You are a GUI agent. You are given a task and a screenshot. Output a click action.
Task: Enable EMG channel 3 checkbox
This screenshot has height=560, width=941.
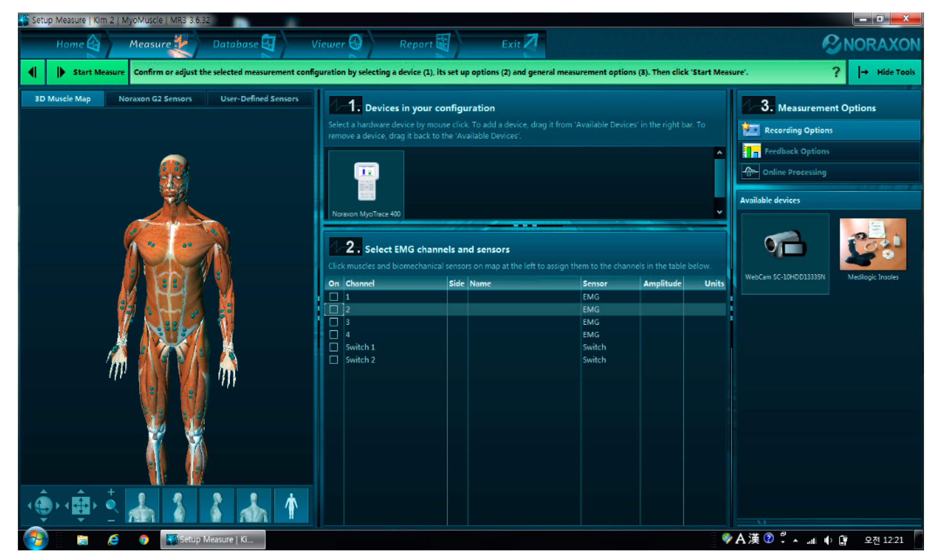[x=334, y=322]
